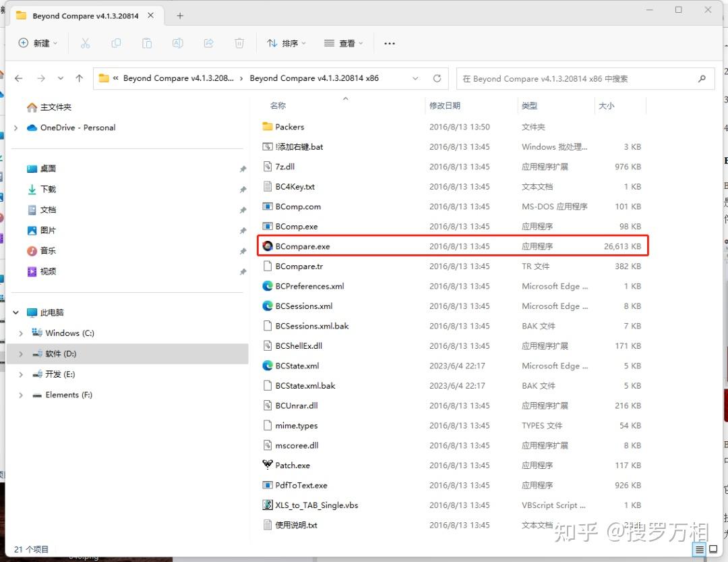
Task: Click inside the folder search box
Action: coord(580,78)
